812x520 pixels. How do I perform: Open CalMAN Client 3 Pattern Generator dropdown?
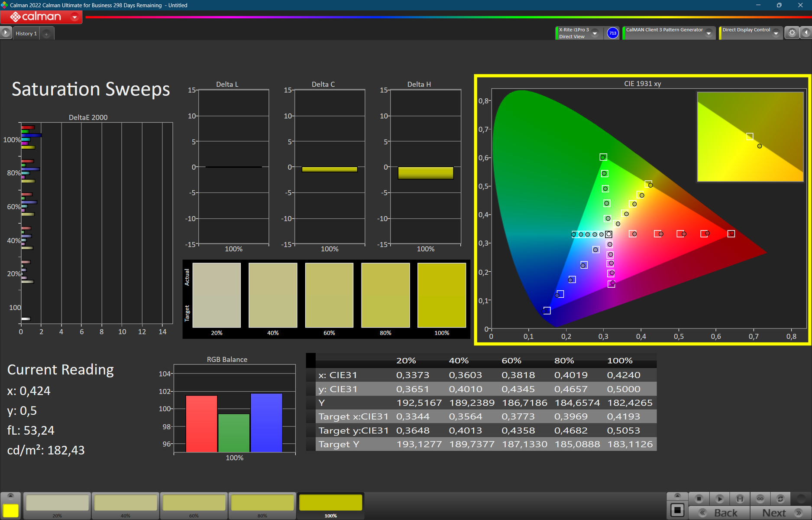[708, 33]
